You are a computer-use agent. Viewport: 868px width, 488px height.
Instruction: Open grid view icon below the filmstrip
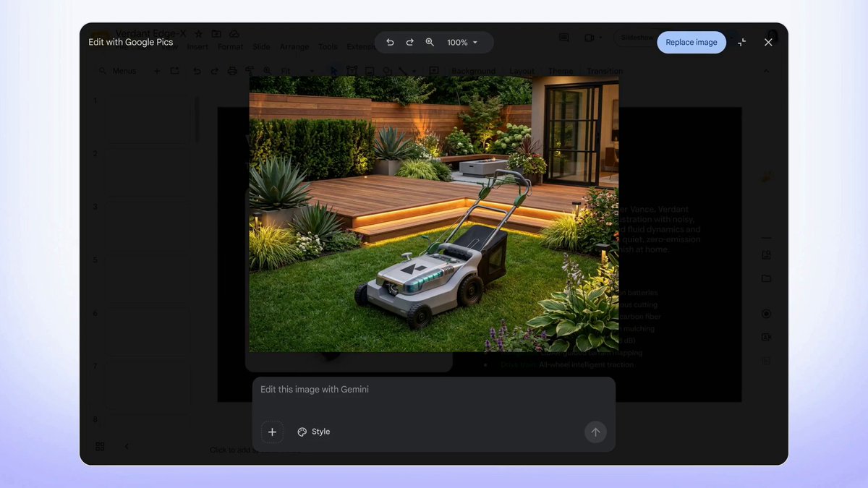[100, 447]
